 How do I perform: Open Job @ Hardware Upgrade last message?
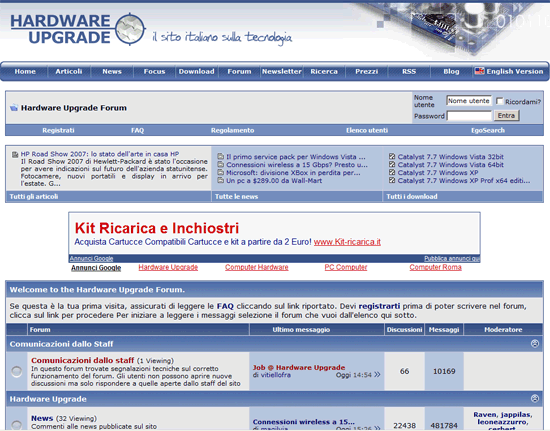pos(299,368)
